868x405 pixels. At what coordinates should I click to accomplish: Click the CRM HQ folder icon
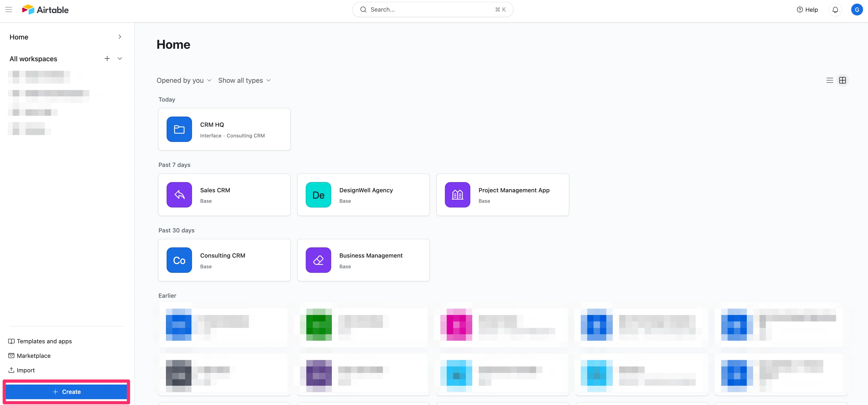coord(179,129)
